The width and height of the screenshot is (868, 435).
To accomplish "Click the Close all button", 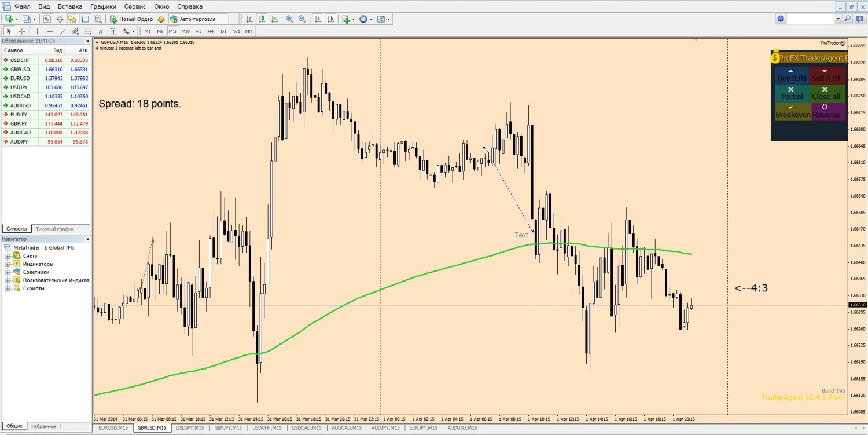I will tap(826, 94).
